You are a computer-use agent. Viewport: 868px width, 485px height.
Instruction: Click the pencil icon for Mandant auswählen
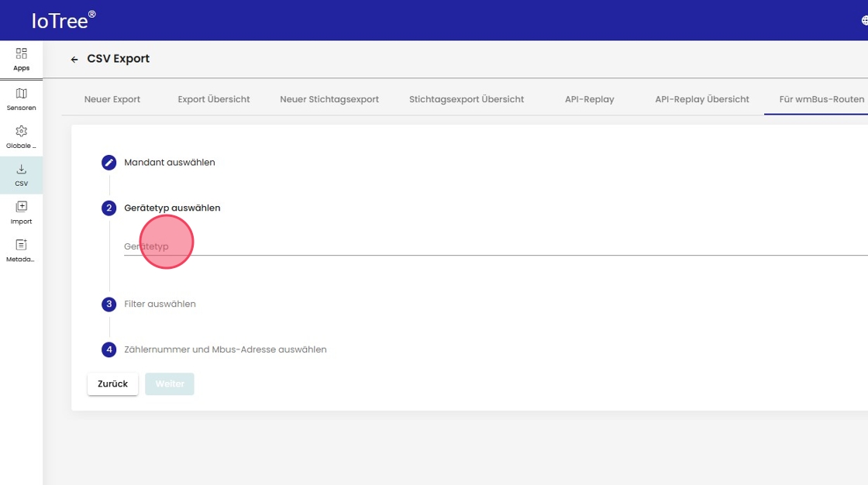pos(109,163)
